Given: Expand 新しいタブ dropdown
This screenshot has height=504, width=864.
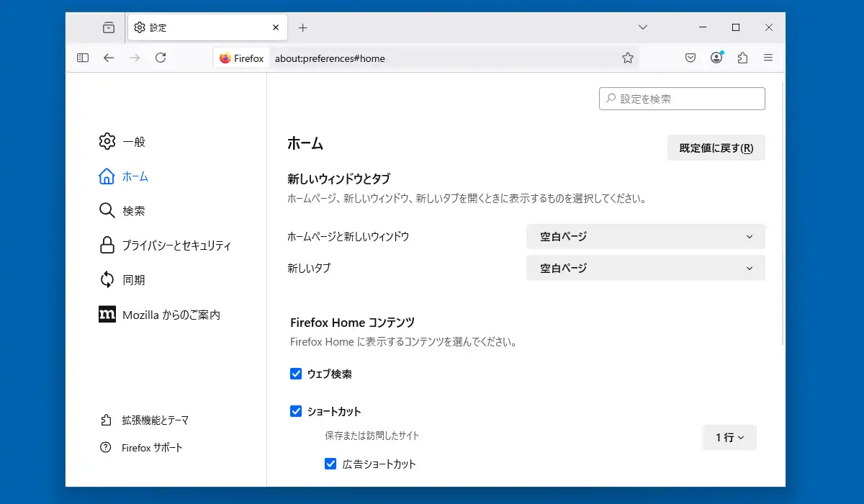Looking at the screenshot, I should click(x=646, y=268).
